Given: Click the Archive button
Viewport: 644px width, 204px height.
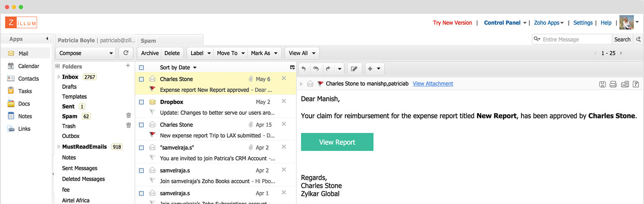Looking at the screenshot, I should click(x=150, y=53).
